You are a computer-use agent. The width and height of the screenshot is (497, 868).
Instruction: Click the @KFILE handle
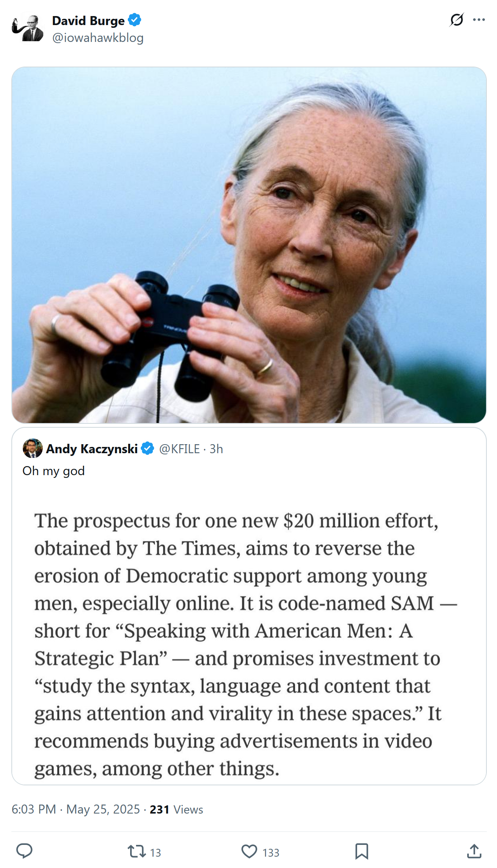tap(180, 449)
